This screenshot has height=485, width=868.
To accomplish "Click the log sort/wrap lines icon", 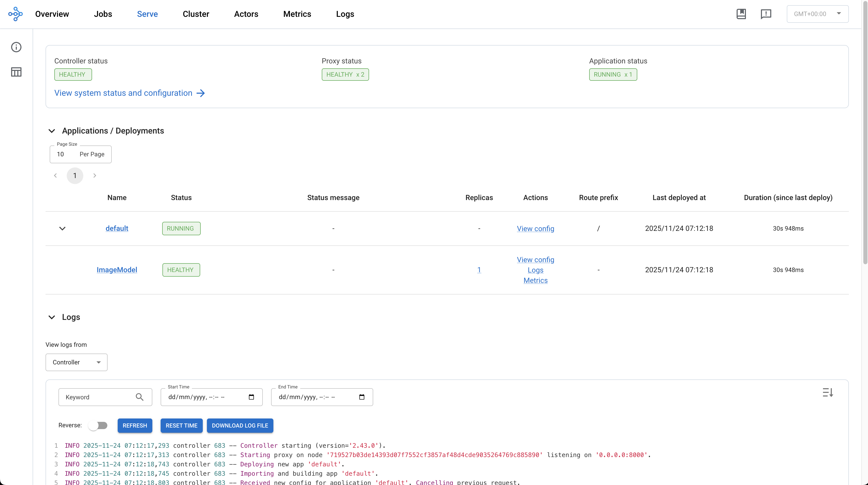I will pyautogui.click(x=828, y=392).
